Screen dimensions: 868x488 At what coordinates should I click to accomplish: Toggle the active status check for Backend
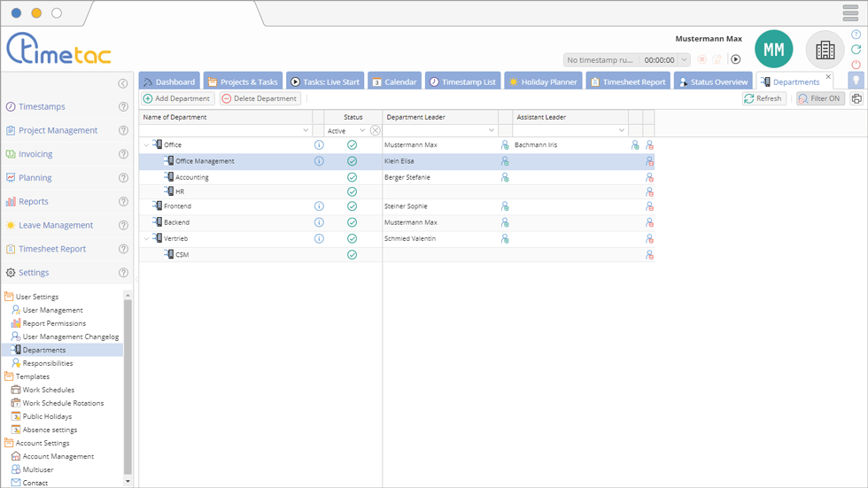click(352, 222)
